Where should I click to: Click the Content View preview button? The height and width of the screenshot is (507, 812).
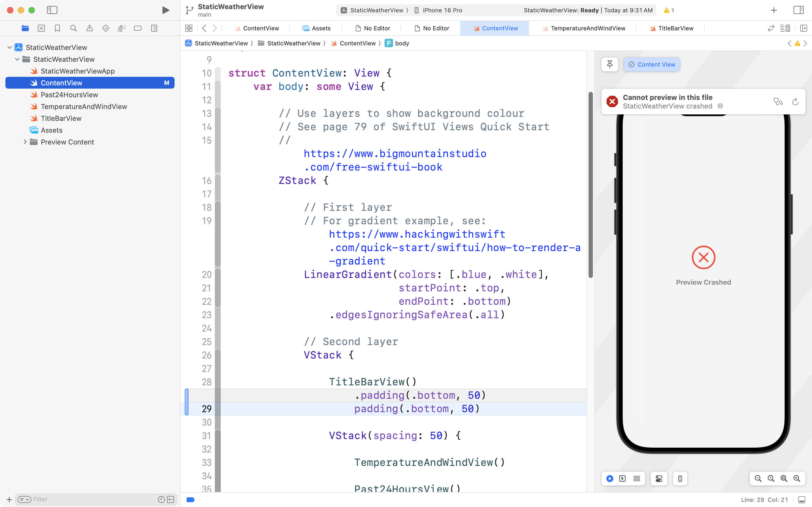[651, 64]
